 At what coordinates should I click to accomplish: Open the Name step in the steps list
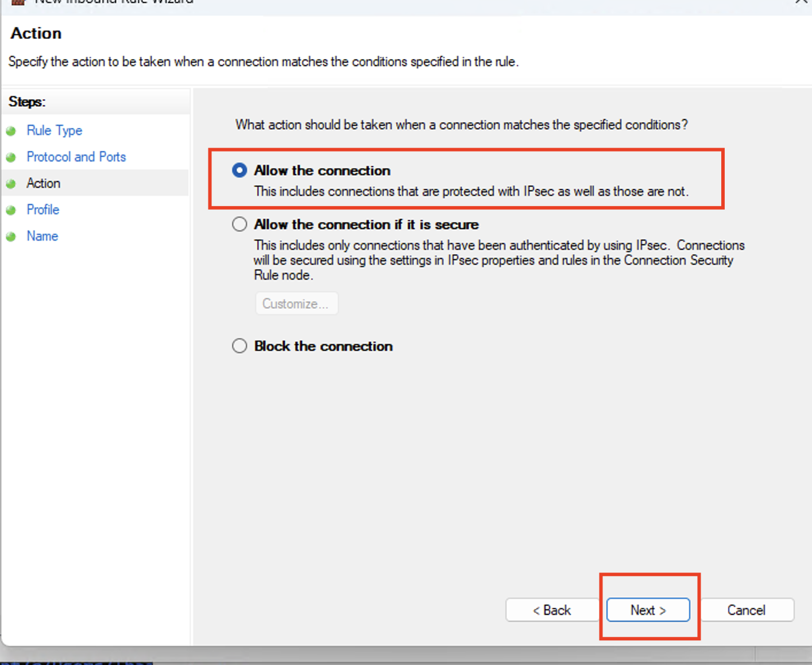[42, 237]
